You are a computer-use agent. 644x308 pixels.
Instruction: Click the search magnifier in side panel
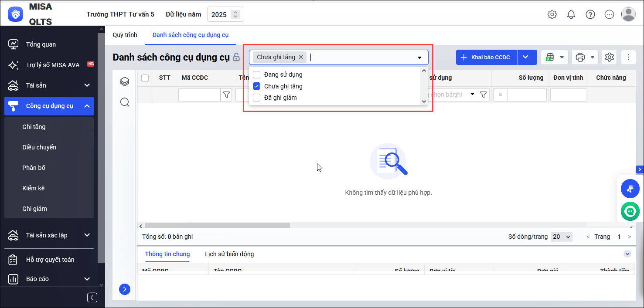(125, 102)
